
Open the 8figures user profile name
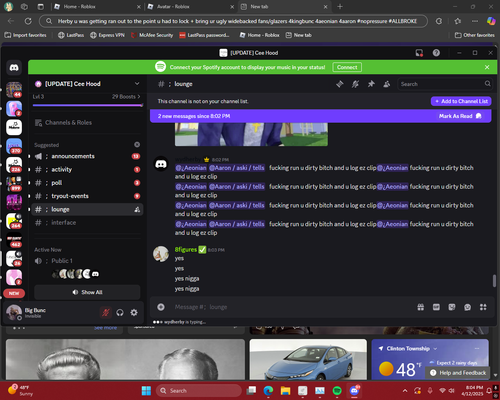[x=186, y=249]
